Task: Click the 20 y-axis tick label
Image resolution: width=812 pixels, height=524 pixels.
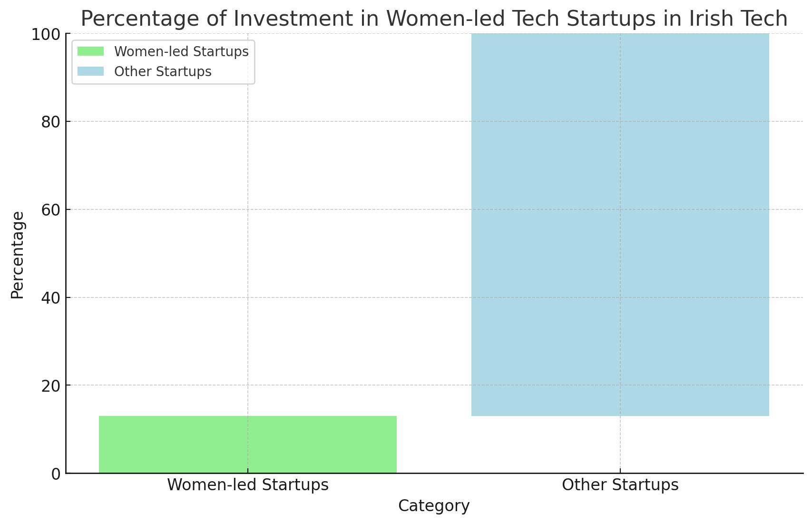Action: (x=50, y=386)
